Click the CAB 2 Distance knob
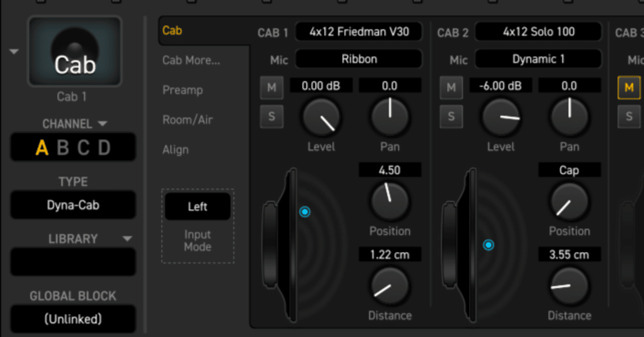This screenshot has height=337, width=644. tap(570, 286)
